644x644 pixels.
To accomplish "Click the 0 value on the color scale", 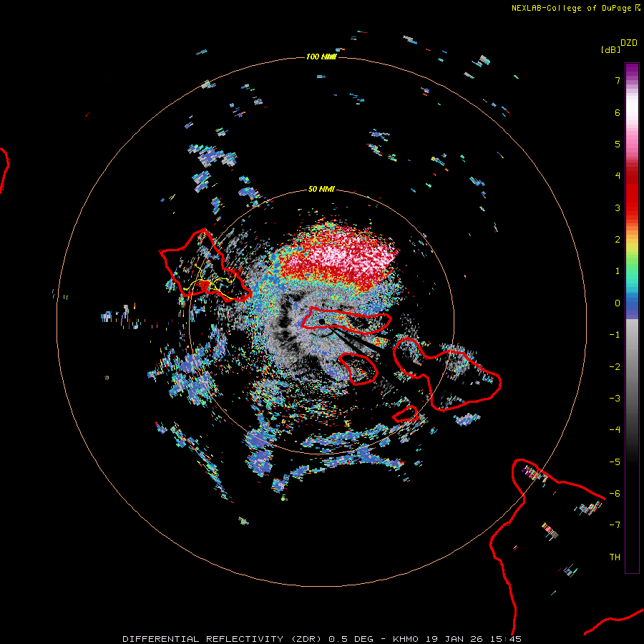I will click(618, 303).
